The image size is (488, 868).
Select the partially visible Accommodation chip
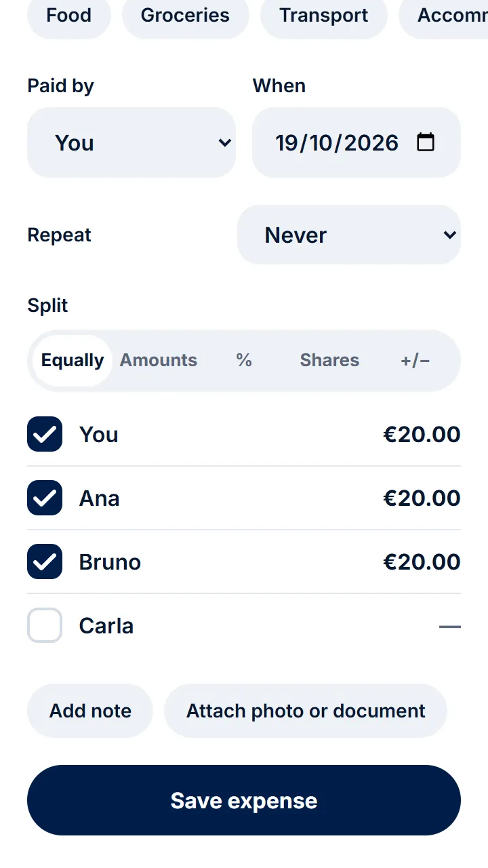coord(443,15)
